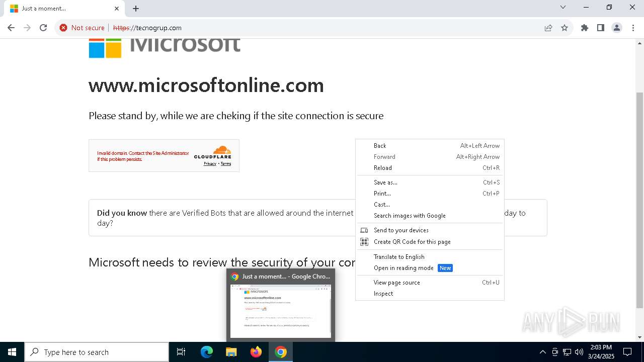
Task: Open the tab search chevron
Action: [x=563, y=7]
